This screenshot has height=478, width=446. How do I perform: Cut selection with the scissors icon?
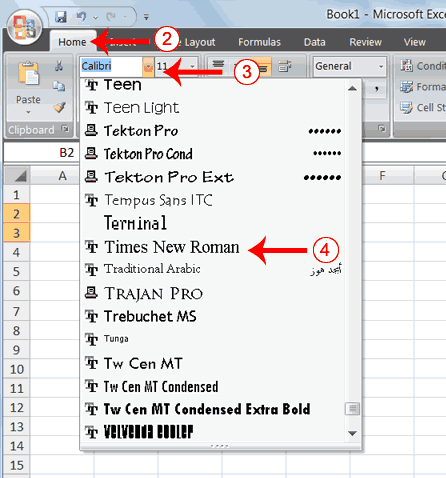[x=59, y=65]
